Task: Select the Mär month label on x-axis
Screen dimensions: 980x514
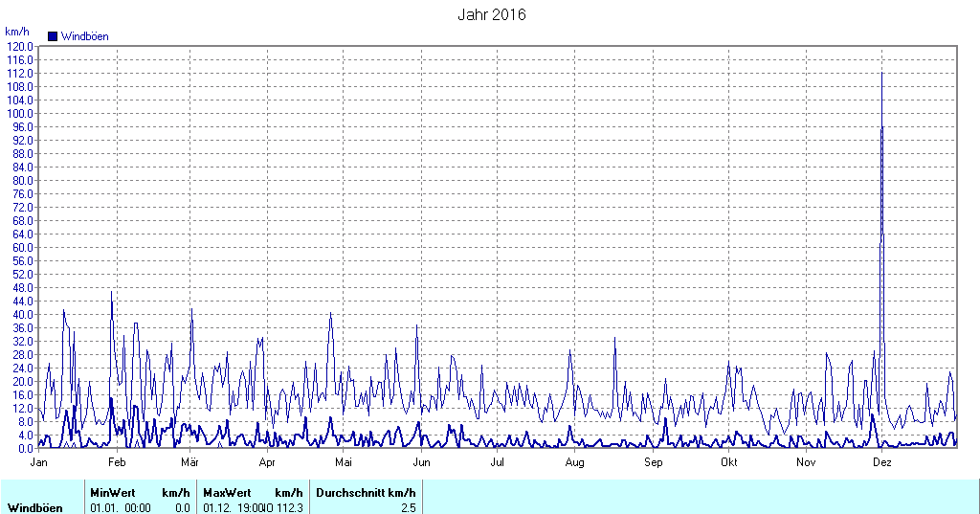Action: 189,462
